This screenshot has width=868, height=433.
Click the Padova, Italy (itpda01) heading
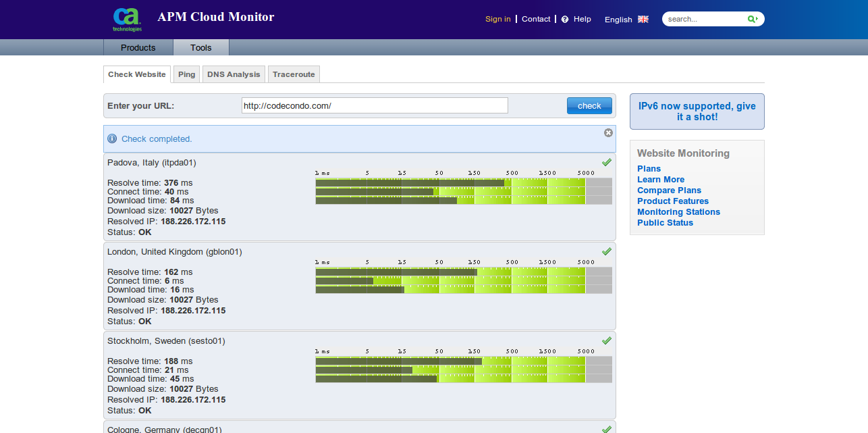coord(152,163)
